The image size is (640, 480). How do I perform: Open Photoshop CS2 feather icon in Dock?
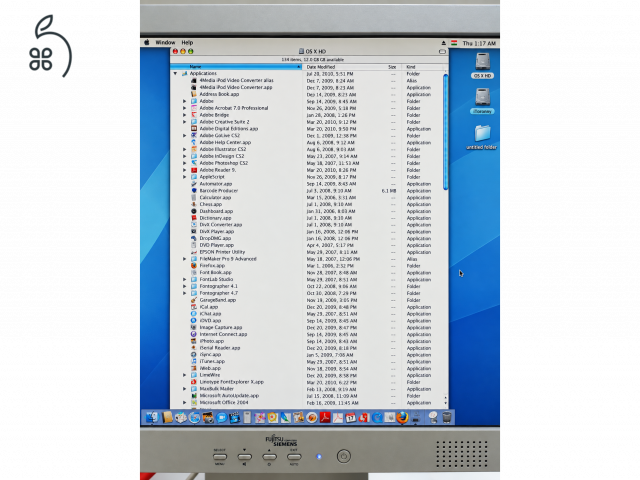286,418
